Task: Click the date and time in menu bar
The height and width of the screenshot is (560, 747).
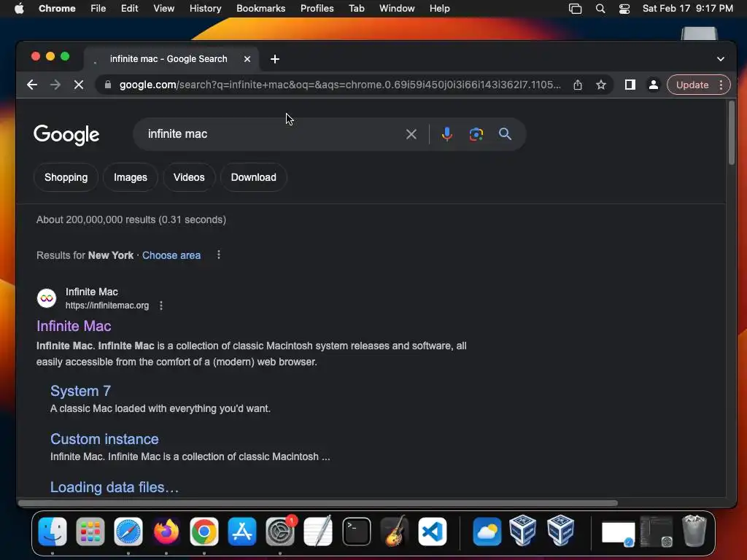Action: pyautogui.click(x=687, y=9)
